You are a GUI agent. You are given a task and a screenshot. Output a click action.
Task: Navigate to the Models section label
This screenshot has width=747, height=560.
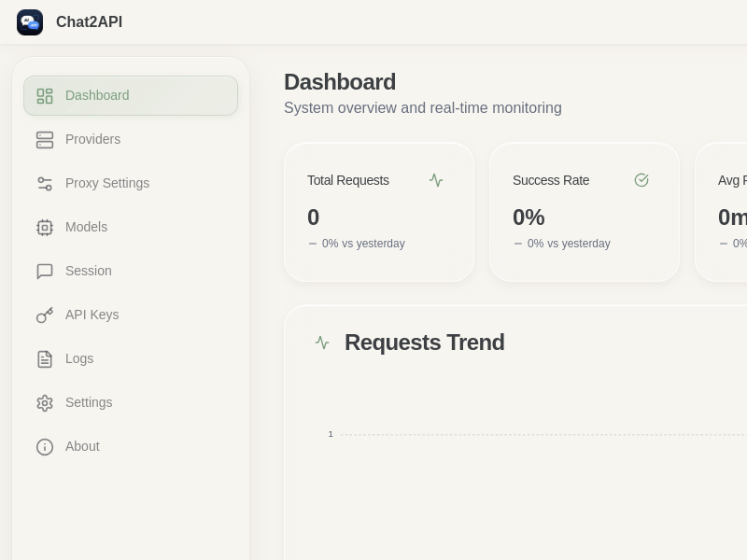tap(86, 227)
